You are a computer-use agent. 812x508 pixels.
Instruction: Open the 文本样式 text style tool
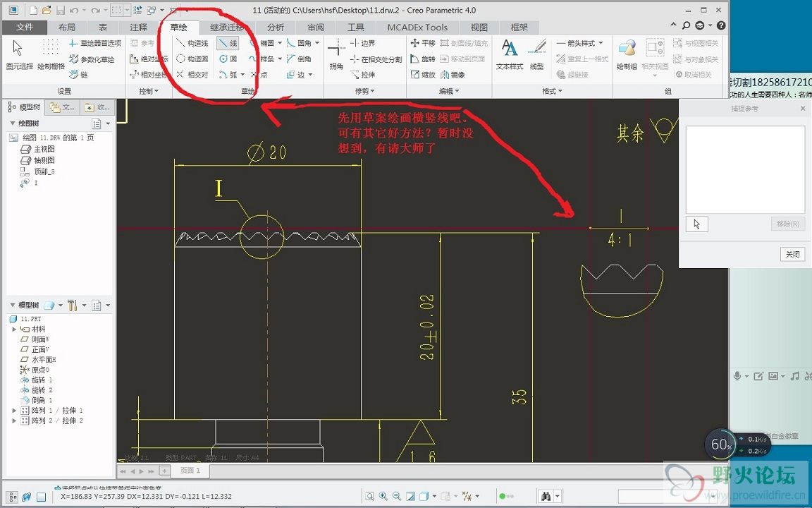[510, 54]
